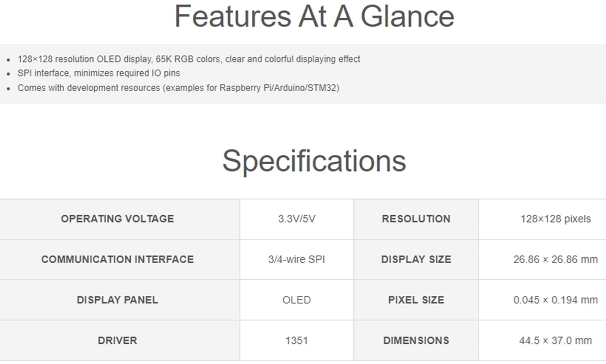Viewport: 606px width, 364px height.
Task: Click the DISPLAY PANEL table label
Action: tap(117, 300)
